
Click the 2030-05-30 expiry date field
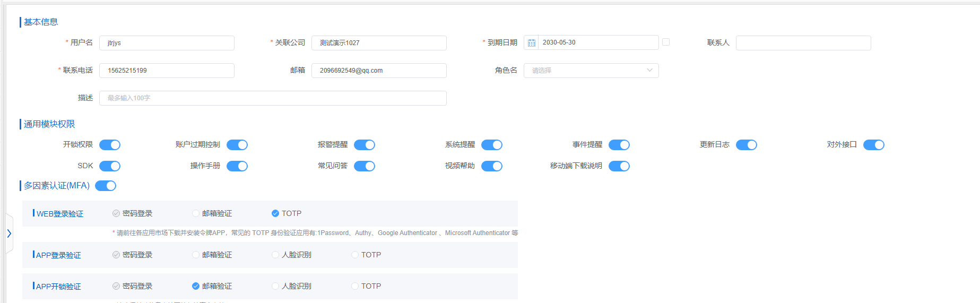597,42
